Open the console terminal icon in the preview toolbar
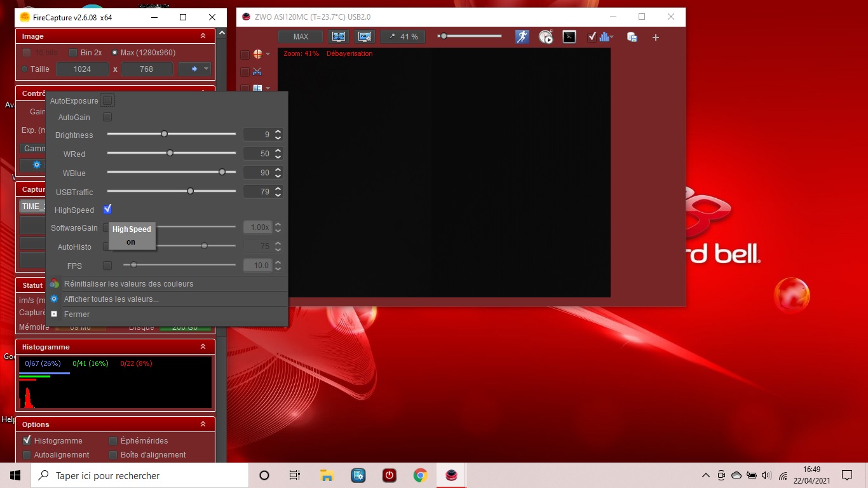Screen dimensions: 868x488 (570, 37)
